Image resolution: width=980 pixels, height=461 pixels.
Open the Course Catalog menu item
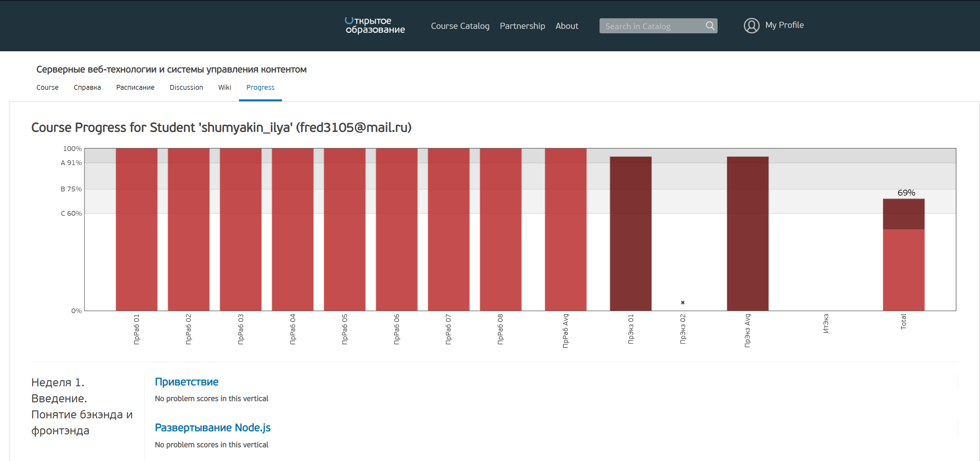(x=460, y=26)
